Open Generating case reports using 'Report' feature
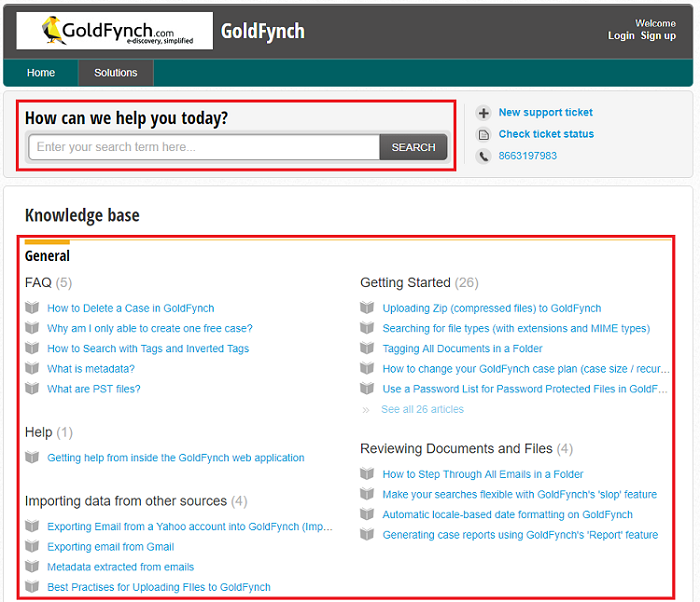700x602 pixels. coord(520,535)
